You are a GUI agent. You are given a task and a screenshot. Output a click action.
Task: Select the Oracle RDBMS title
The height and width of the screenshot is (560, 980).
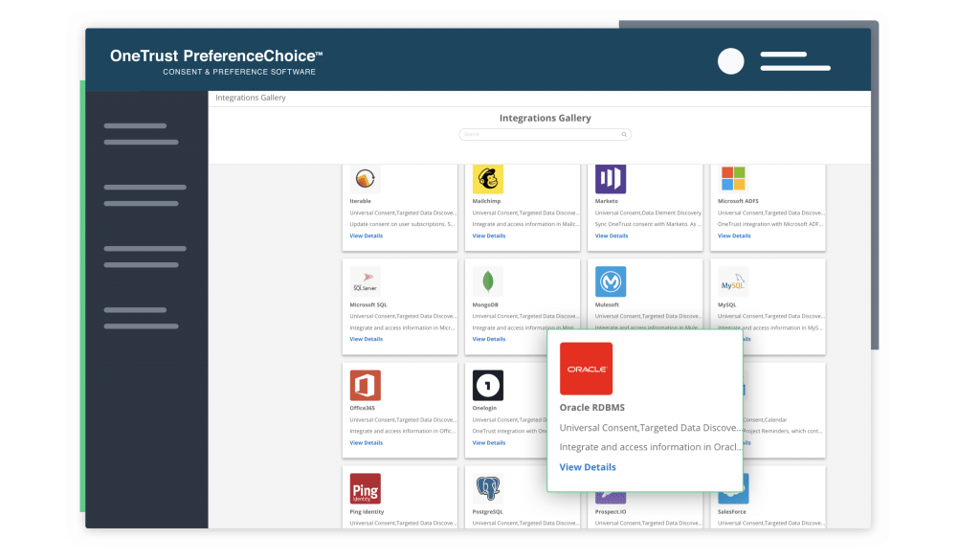591,408
